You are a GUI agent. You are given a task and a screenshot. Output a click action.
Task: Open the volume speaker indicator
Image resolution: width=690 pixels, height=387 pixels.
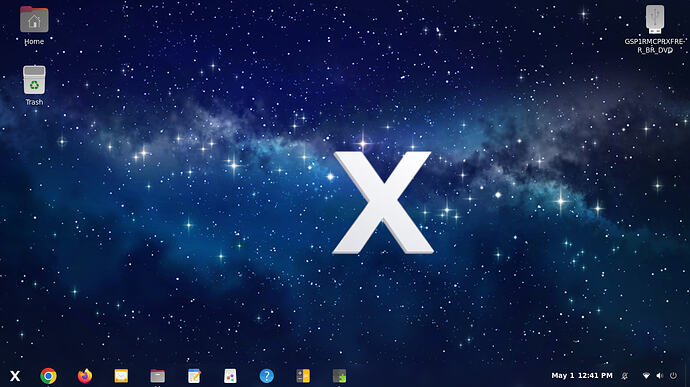[659, 376]
